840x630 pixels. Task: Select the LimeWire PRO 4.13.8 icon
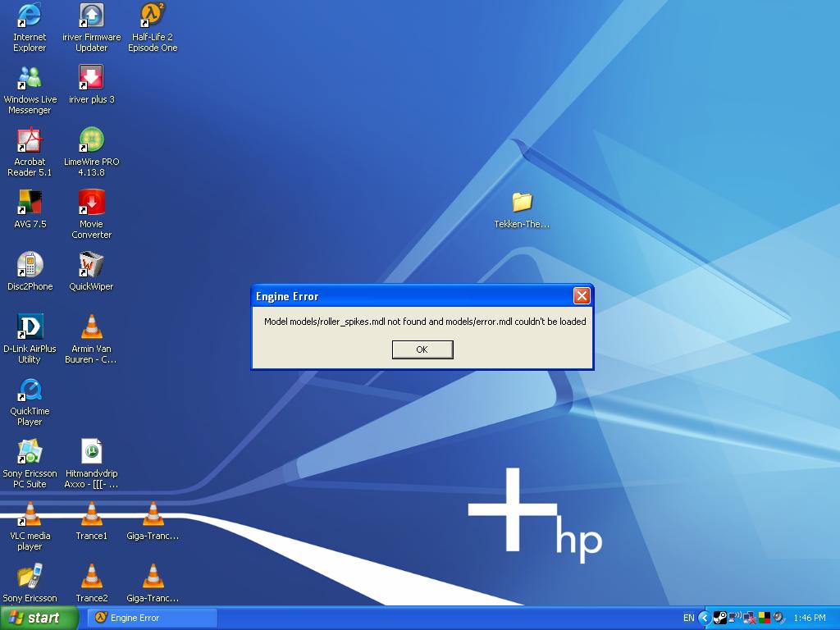[92, 153]
